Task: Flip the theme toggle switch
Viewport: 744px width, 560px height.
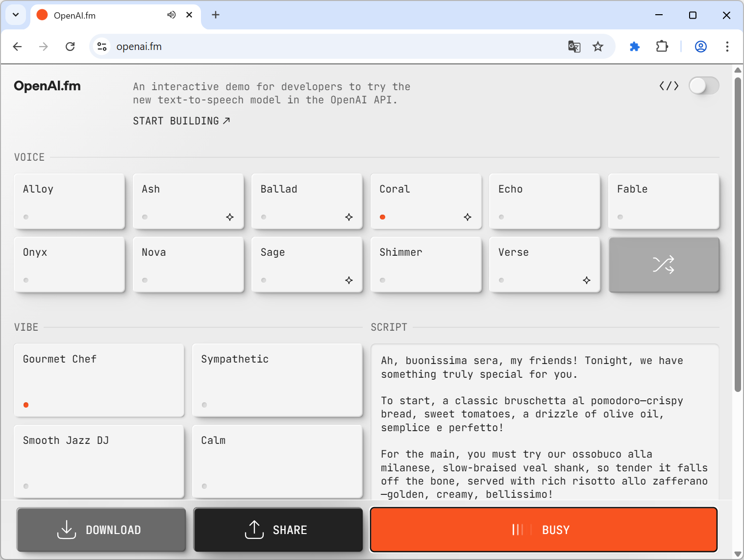Action: pyautogui.click(x=704, y=86)
